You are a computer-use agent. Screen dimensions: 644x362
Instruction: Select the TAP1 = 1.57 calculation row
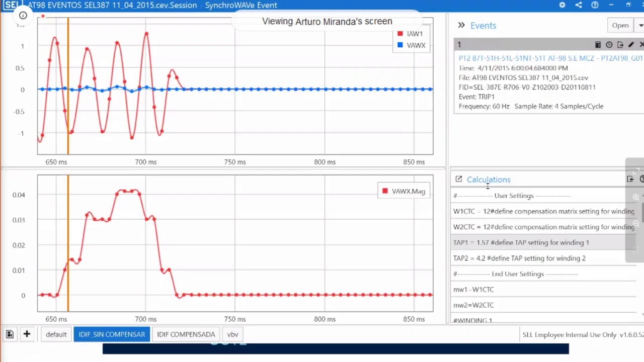[544, 242]
